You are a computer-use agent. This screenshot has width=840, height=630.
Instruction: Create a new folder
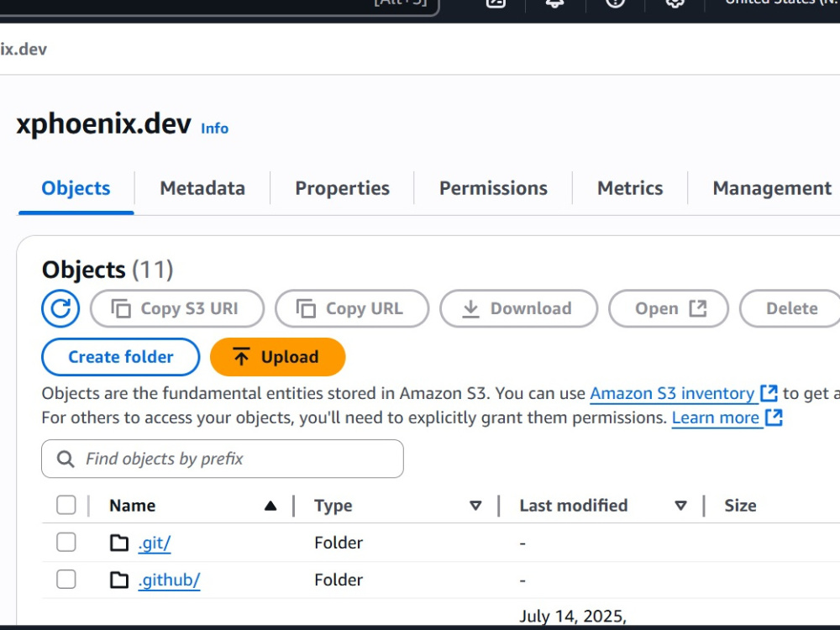[x=120, y=357]
